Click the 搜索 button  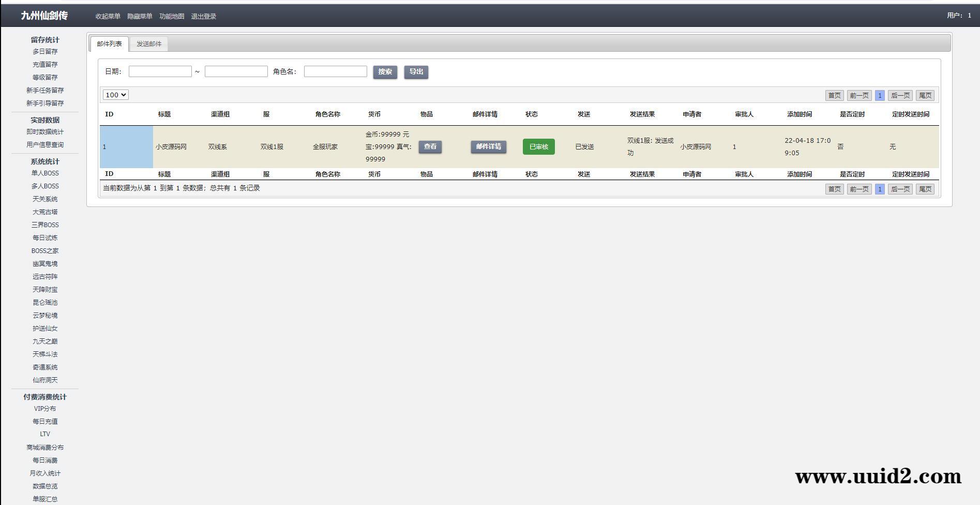385,72
